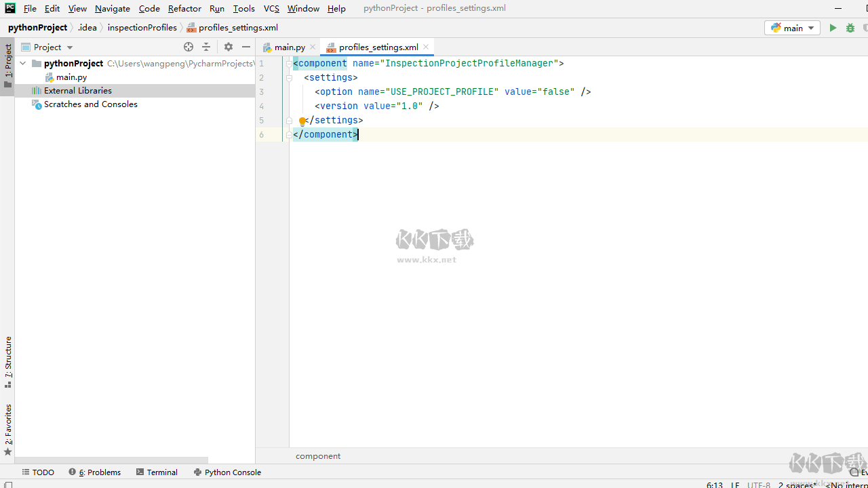Open the Refactor menu
The image size is (868, 488).
coord(184,8)
